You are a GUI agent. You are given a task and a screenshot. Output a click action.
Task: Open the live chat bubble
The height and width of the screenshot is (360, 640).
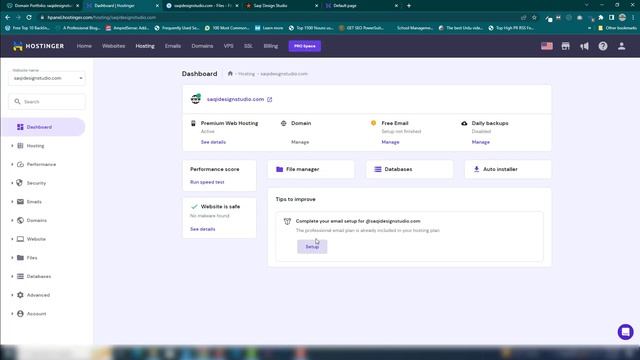coord(625,332)
